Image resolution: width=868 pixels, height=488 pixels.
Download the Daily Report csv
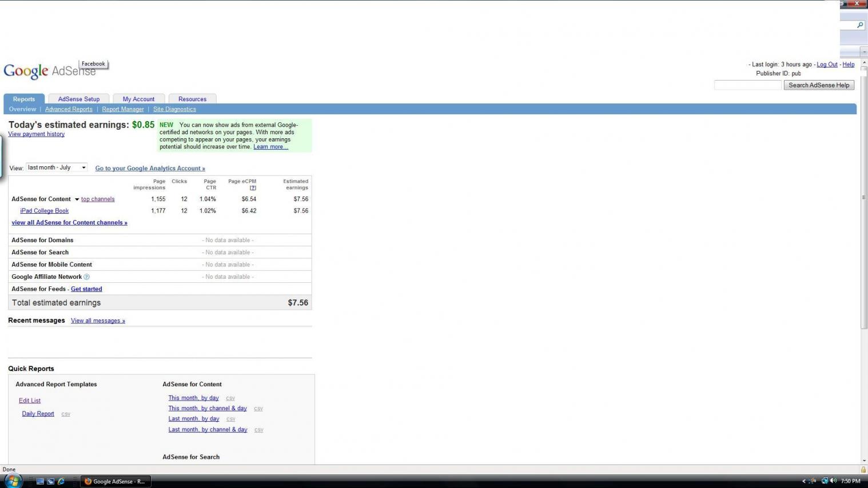coord(66,414)
